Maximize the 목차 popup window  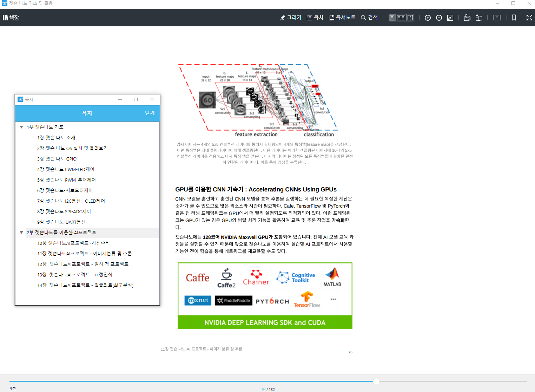136,99
